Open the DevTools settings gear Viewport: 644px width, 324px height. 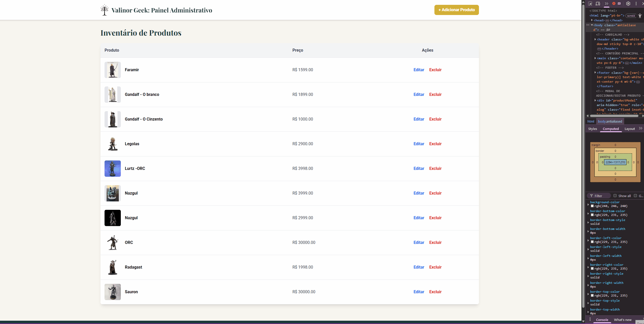[x=628, y=4]
